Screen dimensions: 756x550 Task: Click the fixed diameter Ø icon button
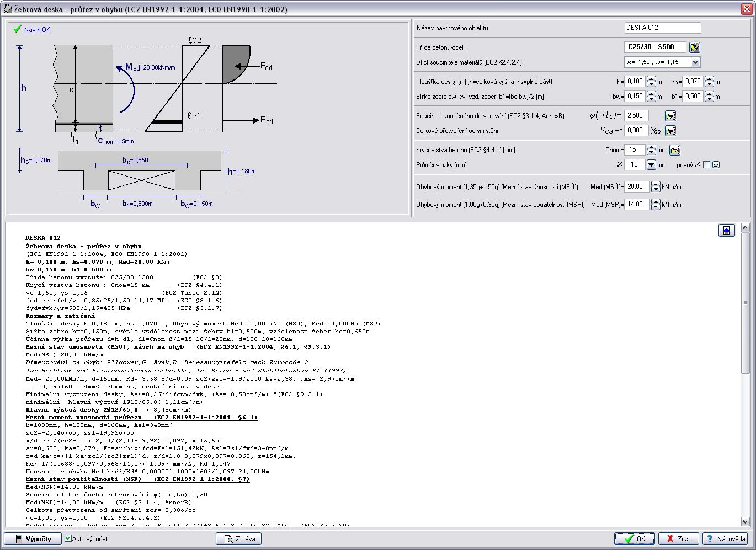coord(716,164)
